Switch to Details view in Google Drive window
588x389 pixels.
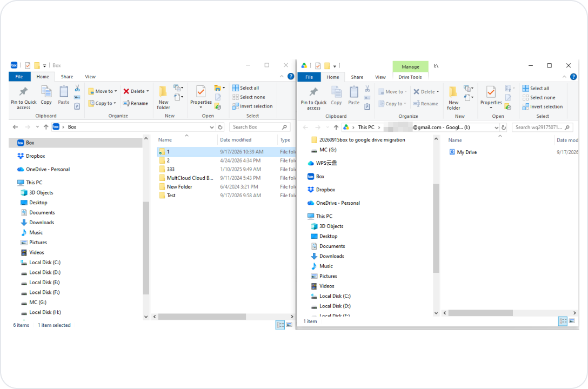click(563, 321)
